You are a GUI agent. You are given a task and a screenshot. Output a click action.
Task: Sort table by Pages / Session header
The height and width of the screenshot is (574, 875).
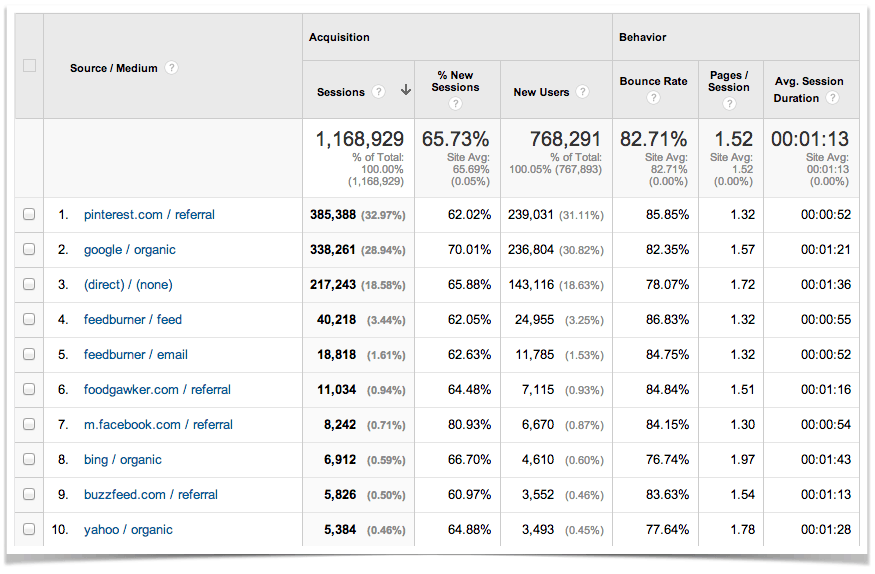729,81
